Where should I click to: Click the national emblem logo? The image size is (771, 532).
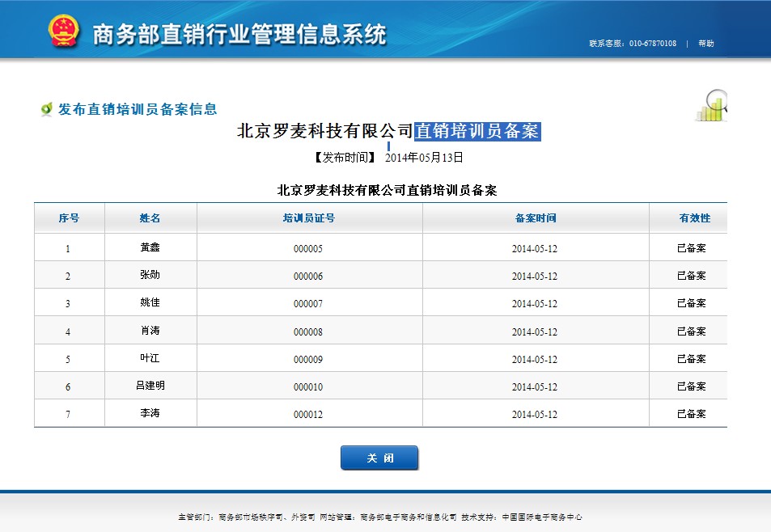[x=63, y=31]
